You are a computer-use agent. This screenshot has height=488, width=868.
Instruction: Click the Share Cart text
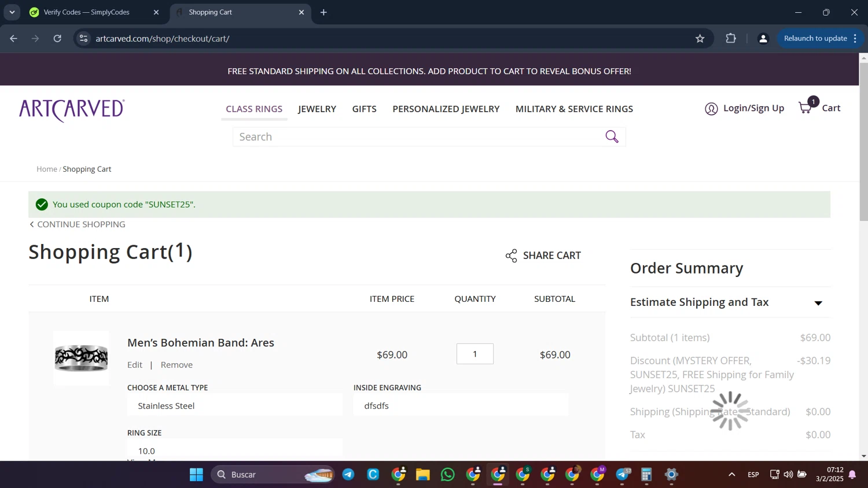point(552,256)
